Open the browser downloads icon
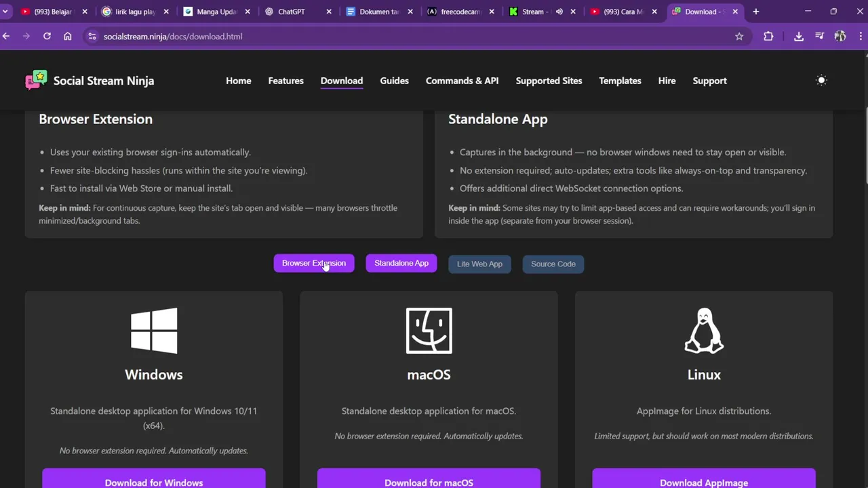 pyautogui.click(x=799, y=37)
